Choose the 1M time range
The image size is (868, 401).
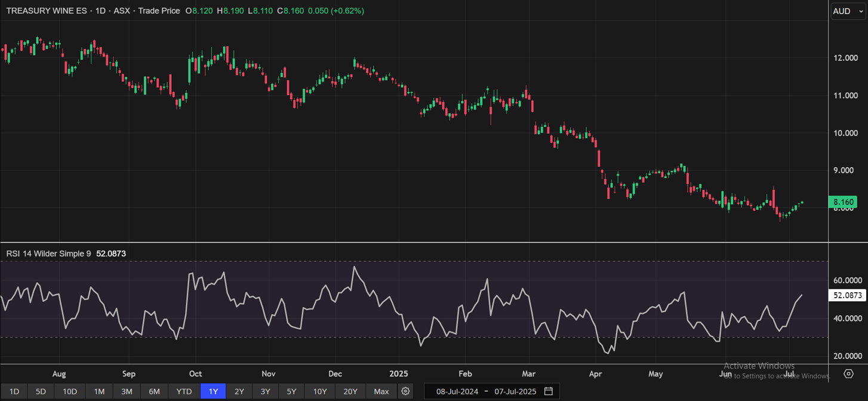99,391
